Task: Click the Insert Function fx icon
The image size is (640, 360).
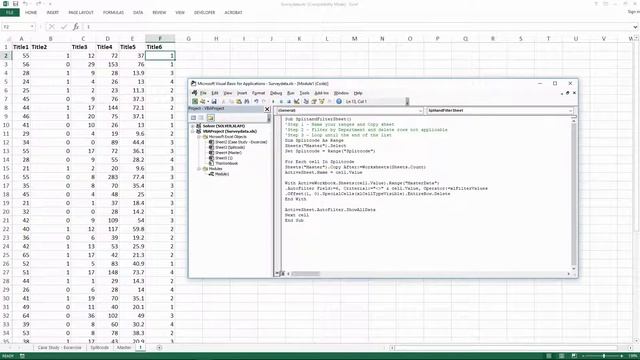Action: (76, 27)
